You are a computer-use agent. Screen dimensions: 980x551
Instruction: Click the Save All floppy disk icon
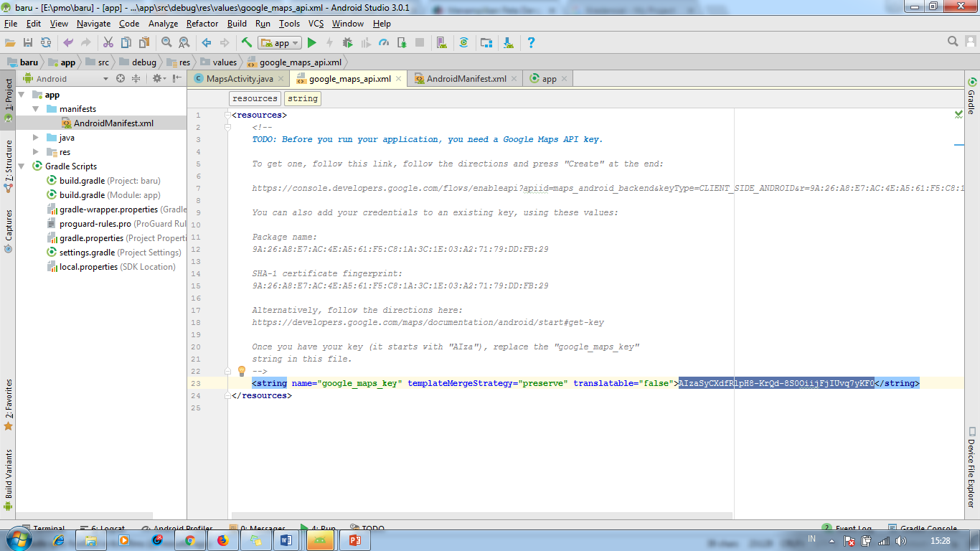pos(28,43)
